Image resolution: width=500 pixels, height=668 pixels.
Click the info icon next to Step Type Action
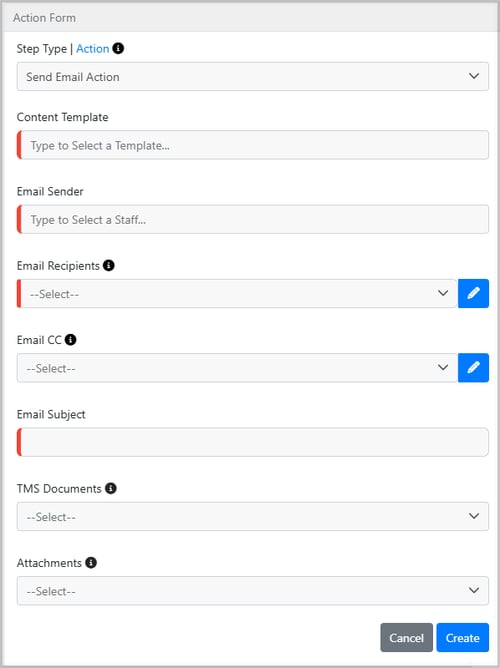click(118, 49)
